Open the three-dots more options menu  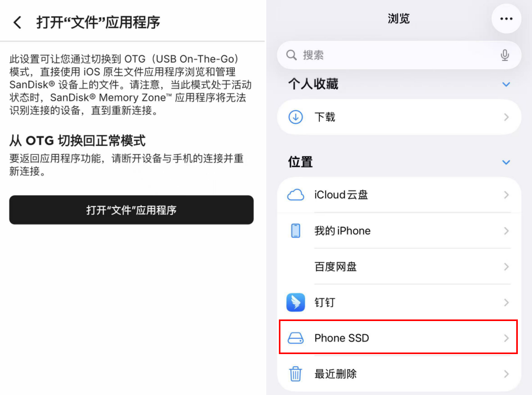pos(506,19)
